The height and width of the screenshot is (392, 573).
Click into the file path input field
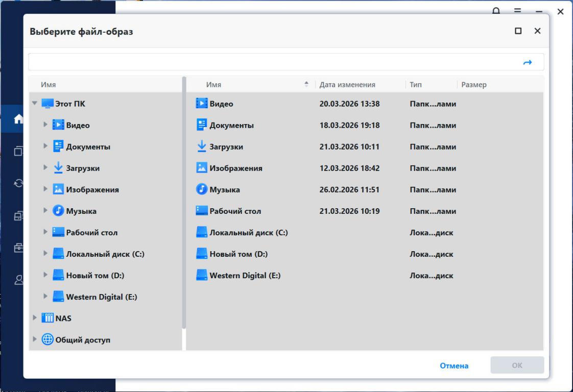tap(271, 62)
